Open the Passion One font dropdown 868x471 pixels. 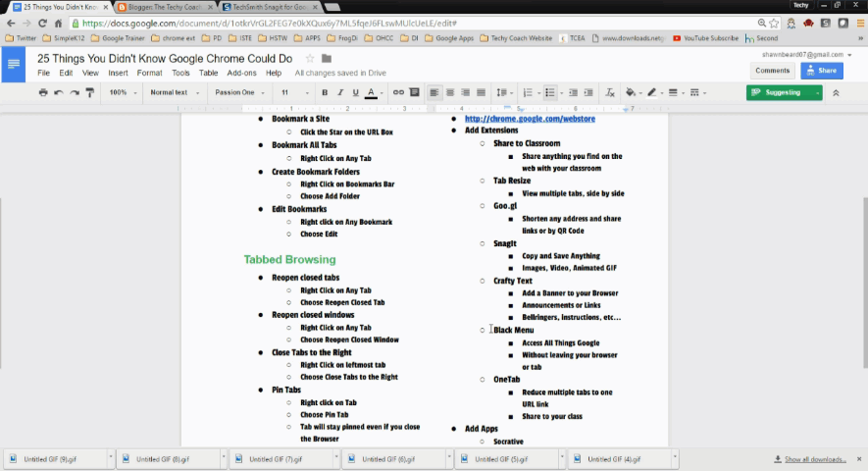coord(238,92)
